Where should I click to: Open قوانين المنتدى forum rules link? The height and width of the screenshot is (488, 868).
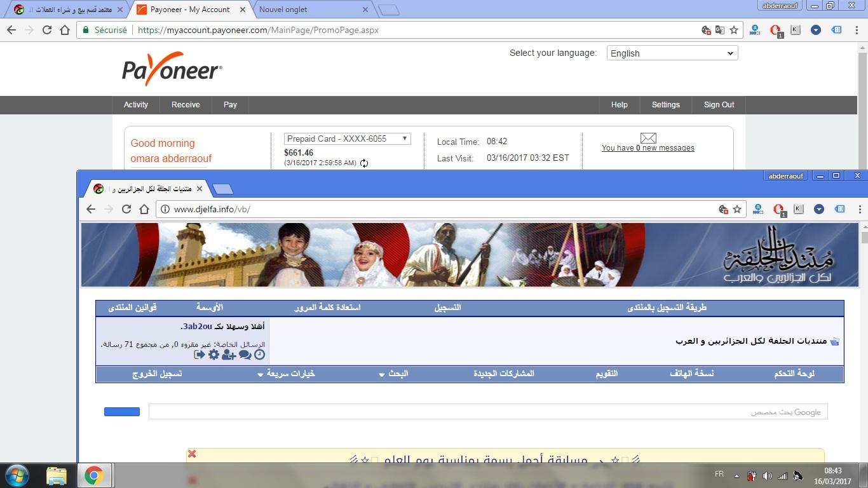point(132,308)
